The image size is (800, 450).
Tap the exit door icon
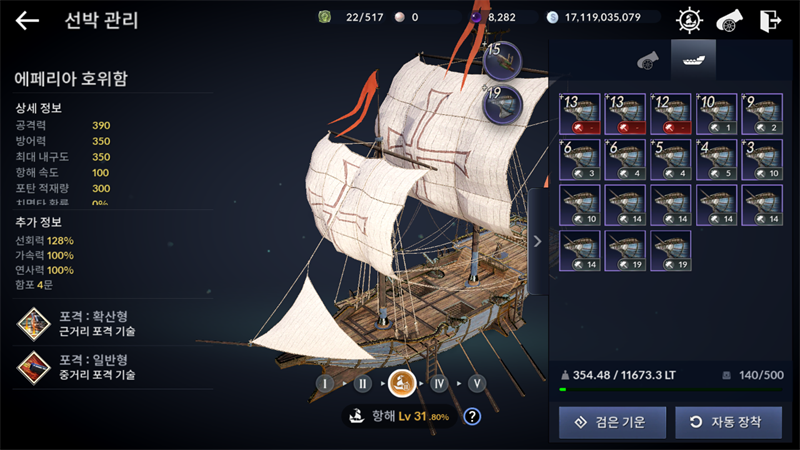pyautogui.click(x=770, y=21)
